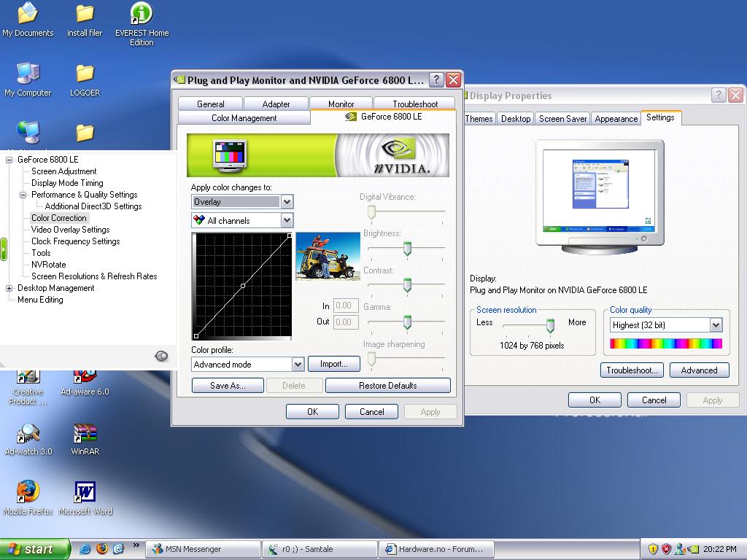747x560 pixels.
Task: Click the jeep preview thumbnail image
Action: pyautogui.click(x=328, y=256)
